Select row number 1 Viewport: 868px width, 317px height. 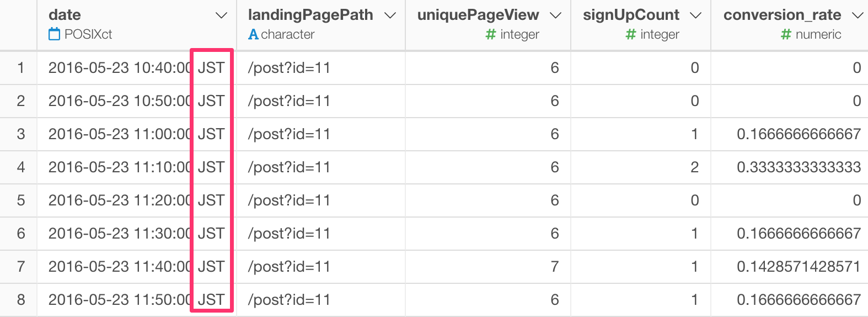pyautogui.click(x=21, y=68)
